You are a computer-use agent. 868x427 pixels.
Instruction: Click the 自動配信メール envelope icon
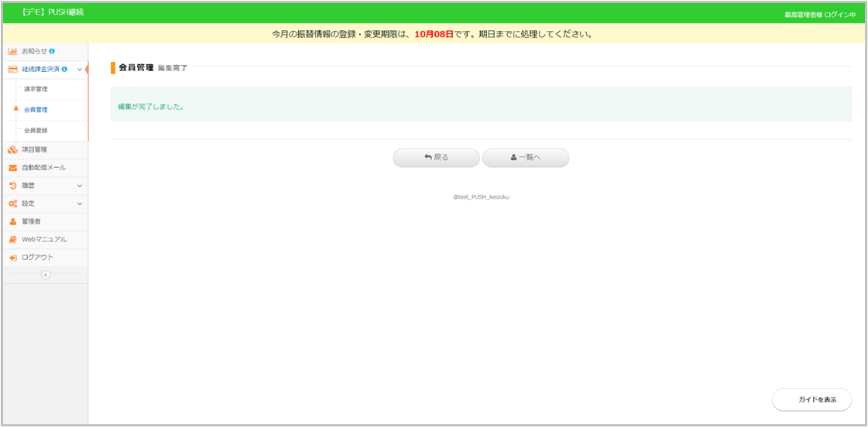13,168
